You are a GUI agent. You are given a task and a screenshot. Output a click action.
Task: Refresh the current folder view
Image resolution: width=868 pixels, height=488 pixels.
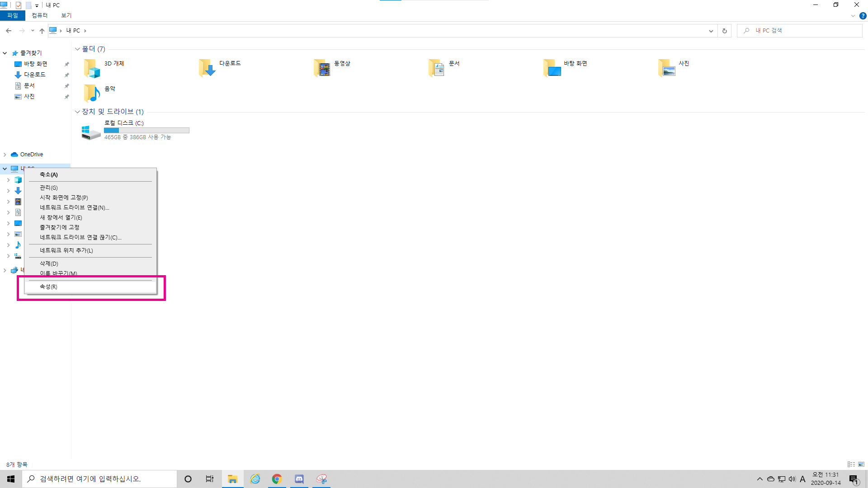pos(724,31)
